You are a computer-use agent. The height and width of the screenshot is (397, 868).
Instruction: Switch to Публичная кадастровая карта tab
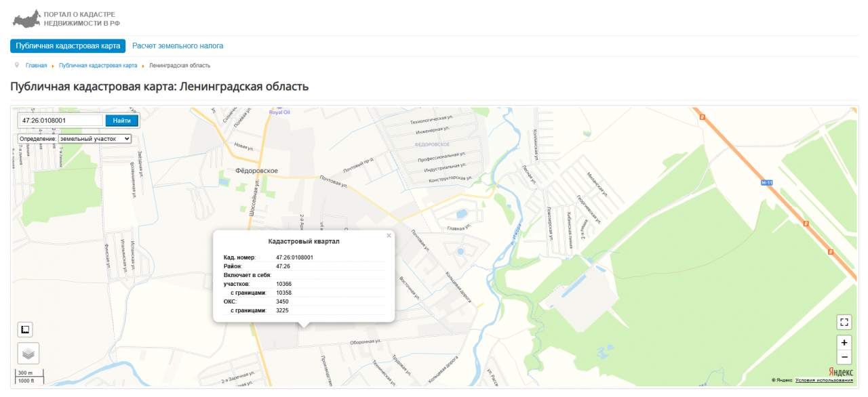(x=68, y=46)
